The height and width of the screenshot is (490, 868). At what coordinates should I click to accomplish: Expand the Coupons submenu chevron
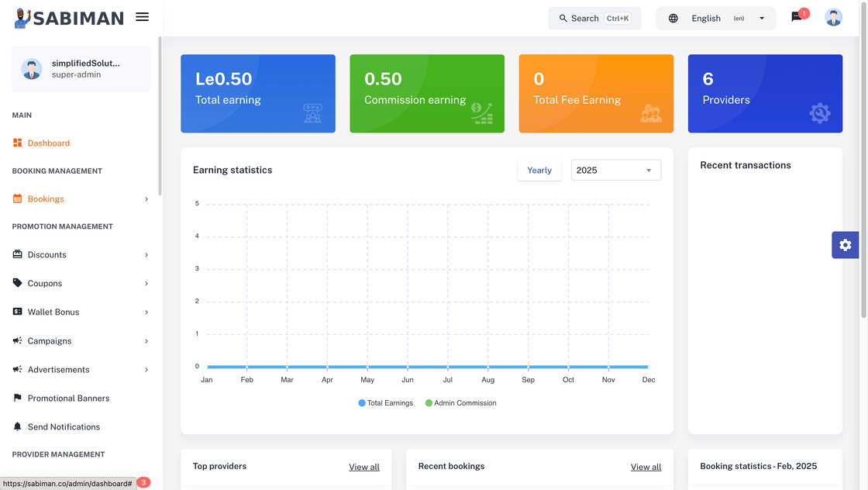146,284
